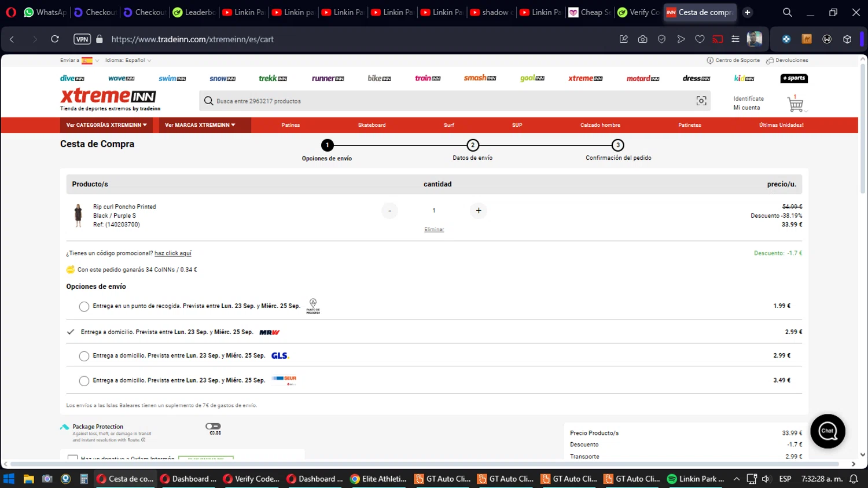Viewport: 868px width, 488px height.
Task: Click the product search field
Action: click(454, 101)
